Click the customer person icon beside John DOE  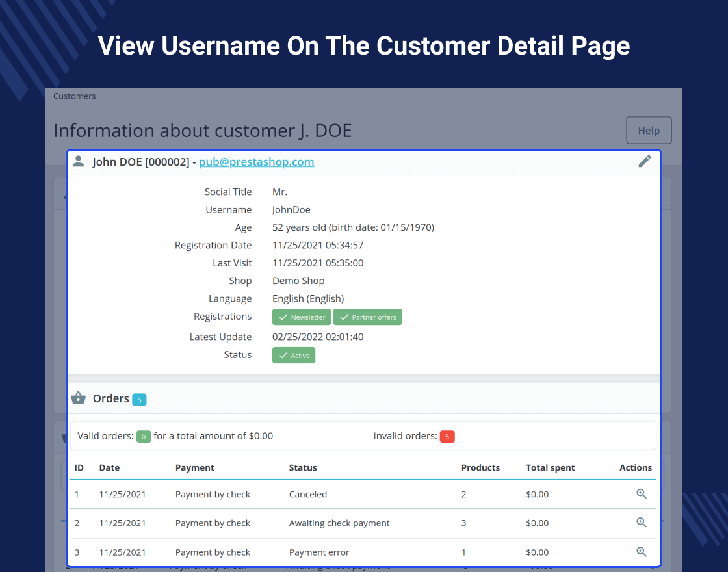[x=79, y=162]
